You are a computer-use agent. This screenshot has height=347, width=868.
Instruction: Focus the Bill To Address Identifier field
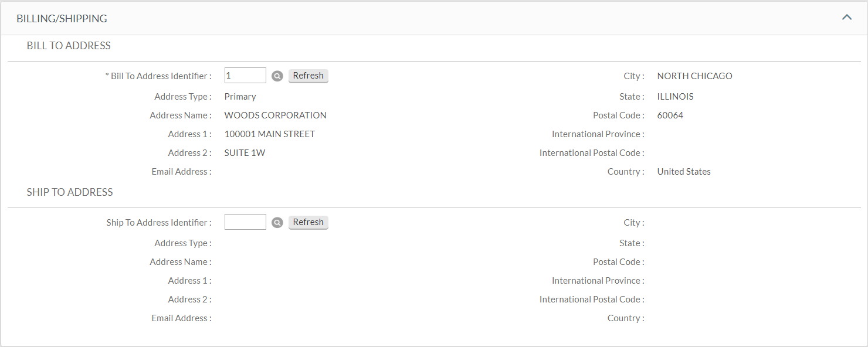pos(245,76)
